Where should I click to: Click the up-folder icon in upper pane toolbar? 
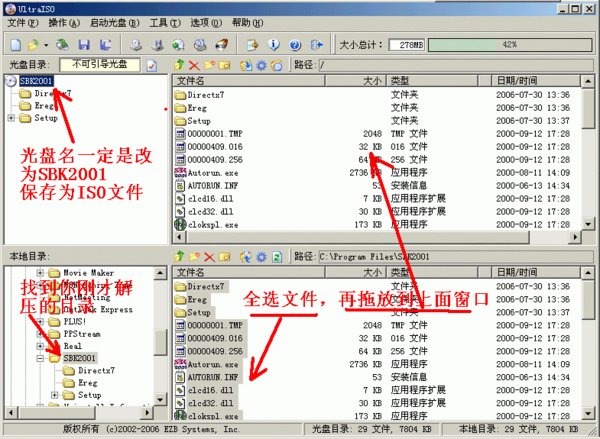[180, 65]
